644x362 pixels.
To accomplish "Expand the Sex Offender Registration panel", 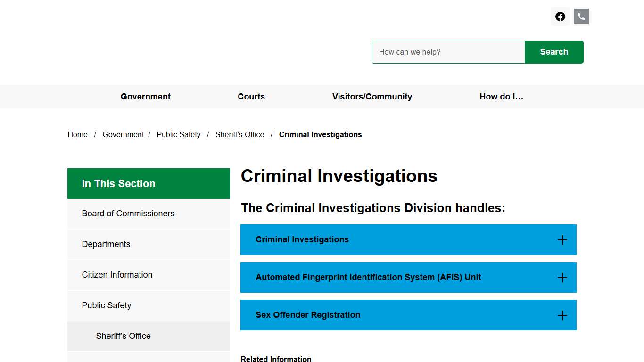I will click(408, 315).
